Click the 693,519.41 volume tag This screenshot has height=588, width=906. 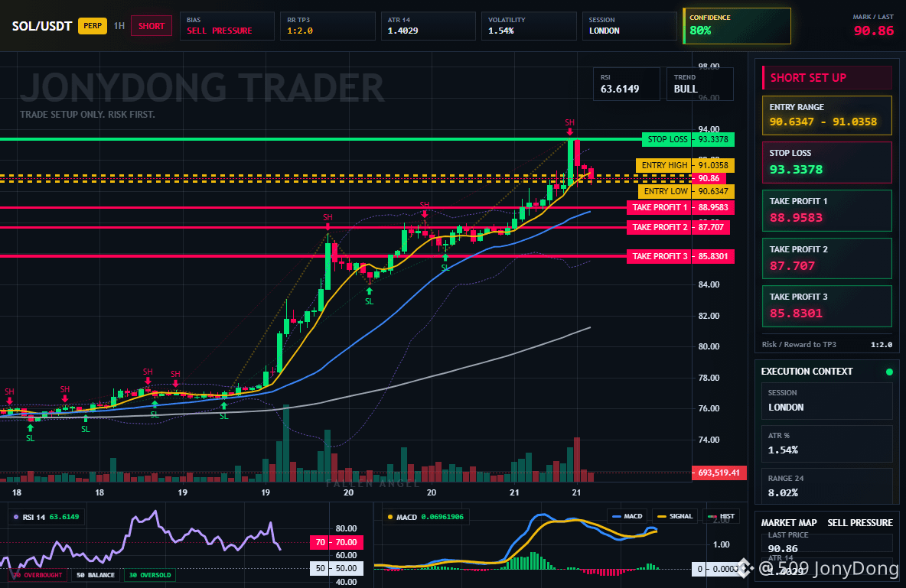pos(719,473)
